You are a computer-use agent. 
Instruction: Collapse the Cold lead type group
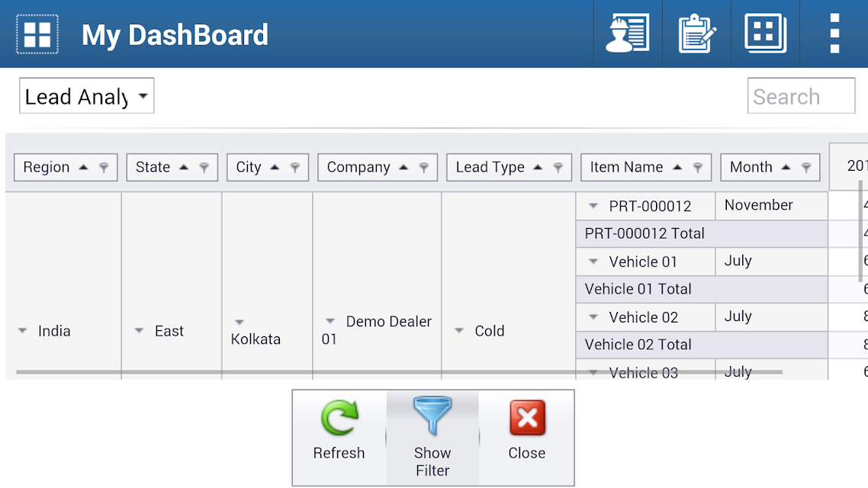coord(459,331)
